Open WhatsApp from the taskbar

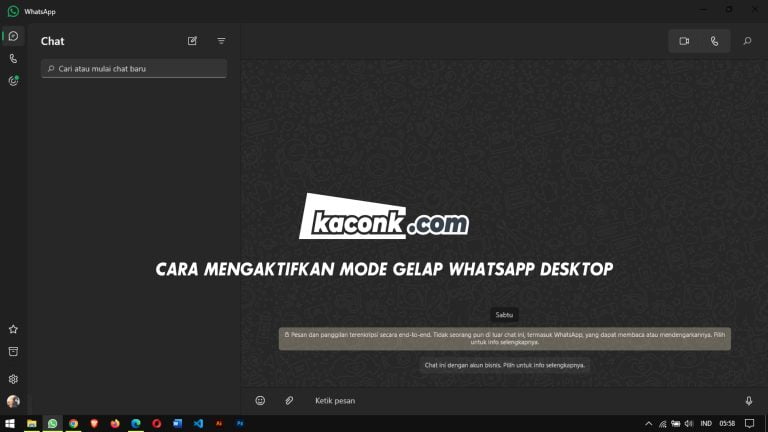coord(52,424)
